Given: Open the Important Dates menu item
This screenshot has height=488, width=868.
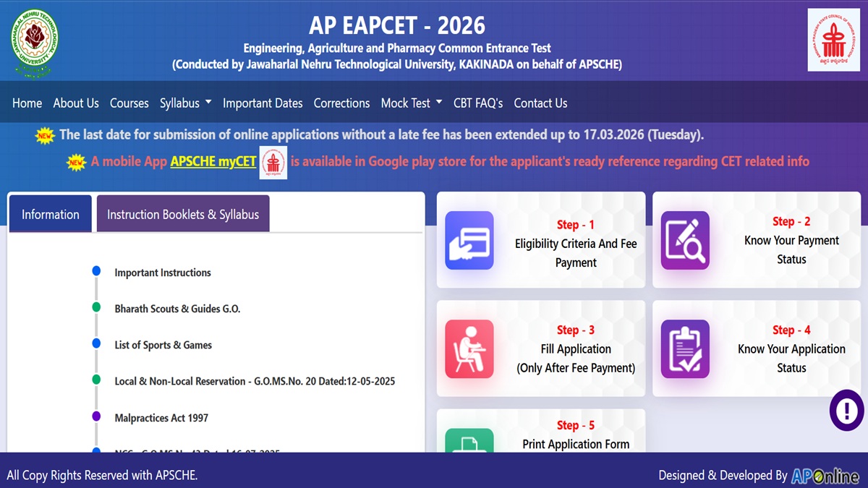Looking at the screenshot, I should tap(263, 103).
